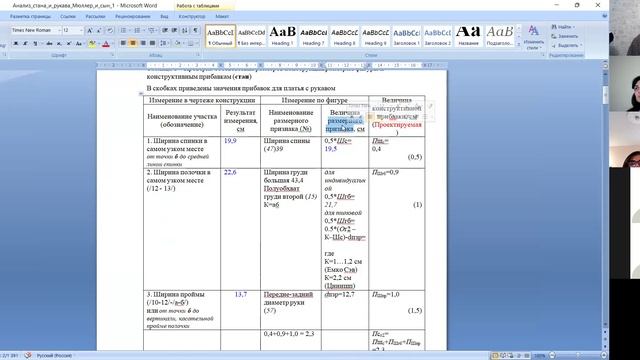Click Clear Formatting button
This screenshot has width=640, height=360.
110,30
